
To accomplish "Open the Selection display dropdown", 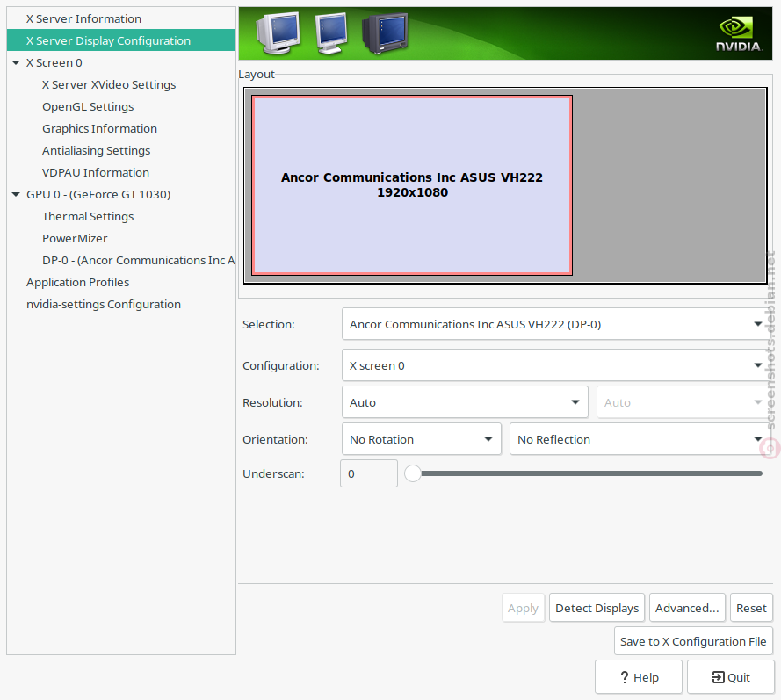I will pyautogui.click(x=557, y=324).
